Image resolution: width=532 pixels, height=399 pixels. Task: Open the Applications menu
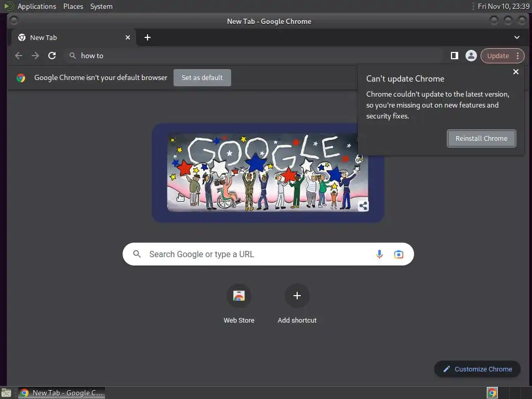coord(37,6)
